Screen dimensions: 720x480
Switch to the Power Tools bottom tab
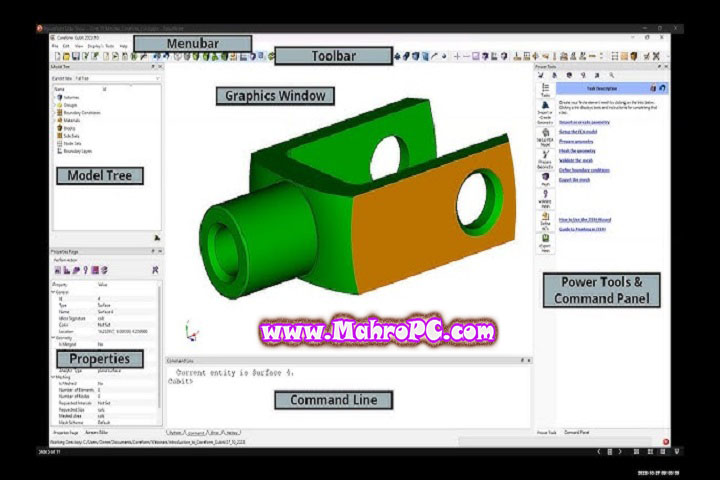(x=546, y=433)
